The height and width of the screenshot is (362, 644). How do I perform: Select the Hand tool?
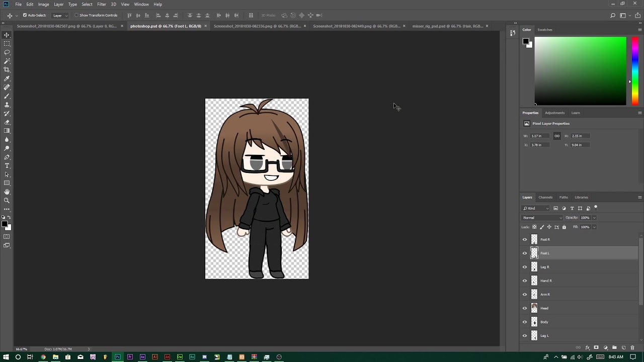(x=7, y=192)
